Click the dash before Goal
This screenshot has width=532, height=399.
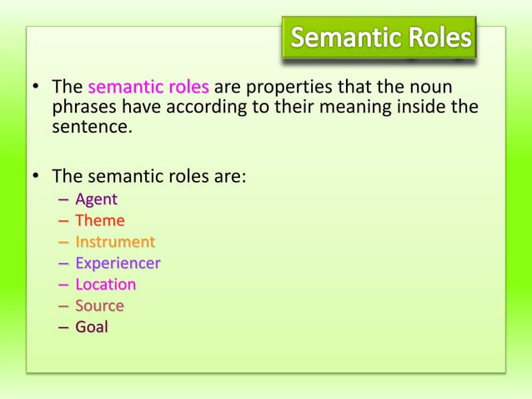tap(63, 328)
